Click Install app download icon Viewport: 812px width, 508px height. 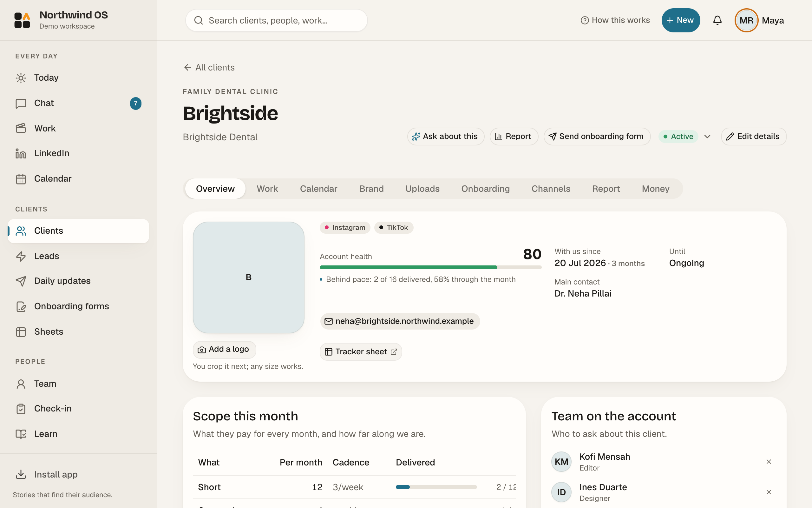(21, 474)
